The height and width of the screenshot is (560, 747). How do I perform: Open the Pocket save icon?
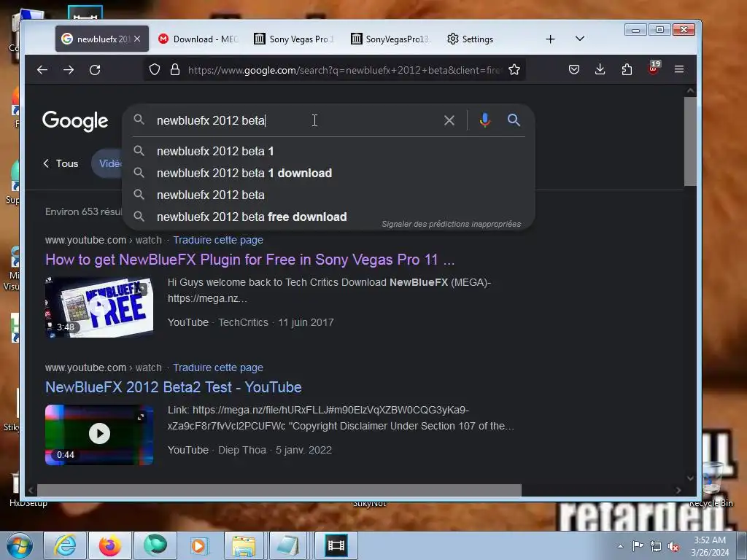click(x=574, y=69)
